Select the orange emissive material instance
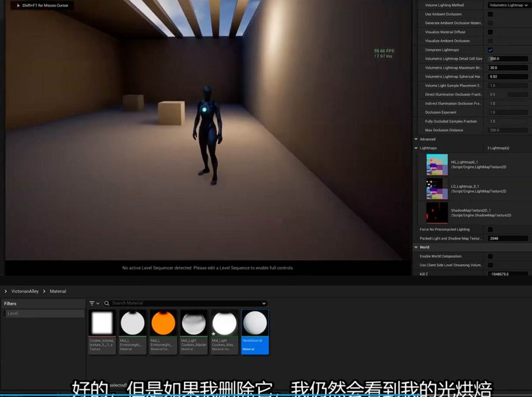 (163, 324)
